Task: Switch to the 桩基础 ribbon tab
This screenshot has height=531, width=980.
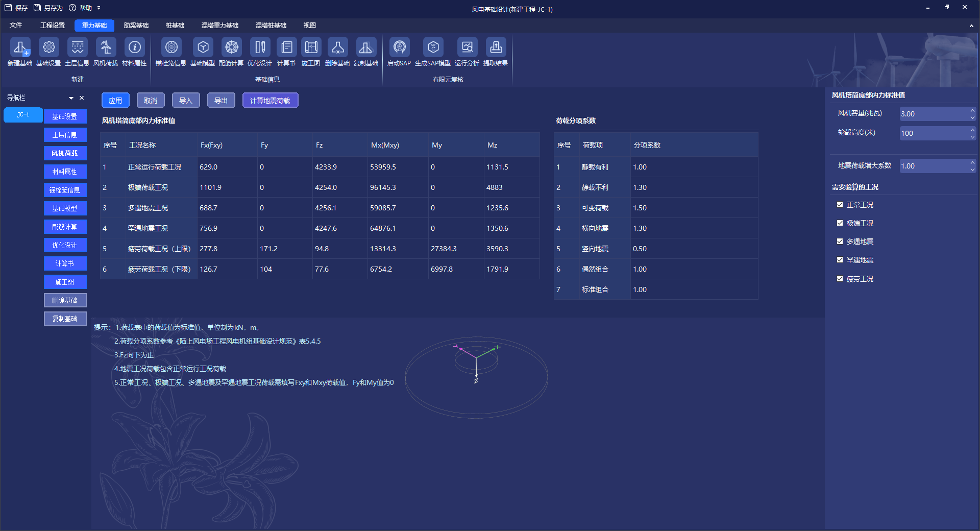Action: (x=175, y=26)
